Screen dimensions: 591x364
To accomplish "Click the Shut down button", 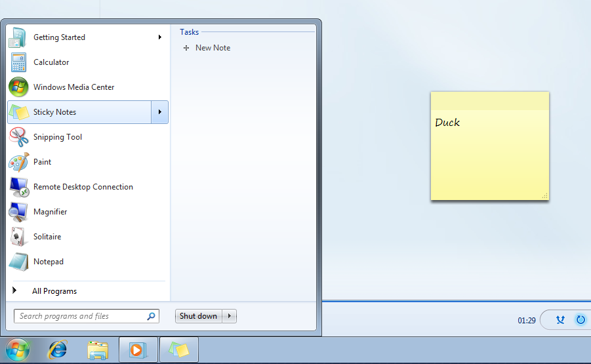I will pyautogui.click(x=199, y=315).
